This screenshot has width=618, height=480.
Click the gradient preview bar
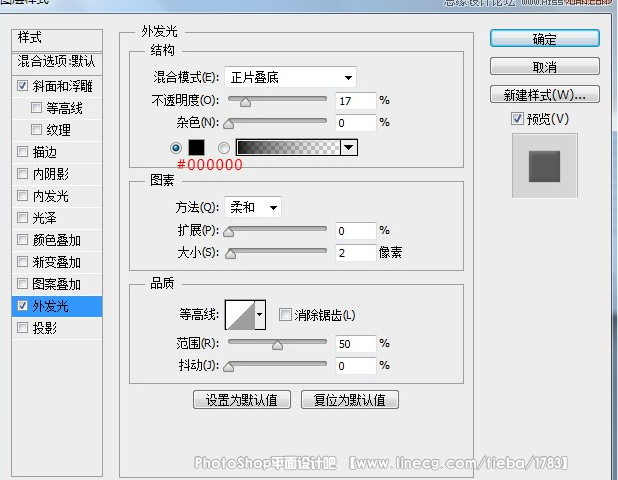[288, 147]
